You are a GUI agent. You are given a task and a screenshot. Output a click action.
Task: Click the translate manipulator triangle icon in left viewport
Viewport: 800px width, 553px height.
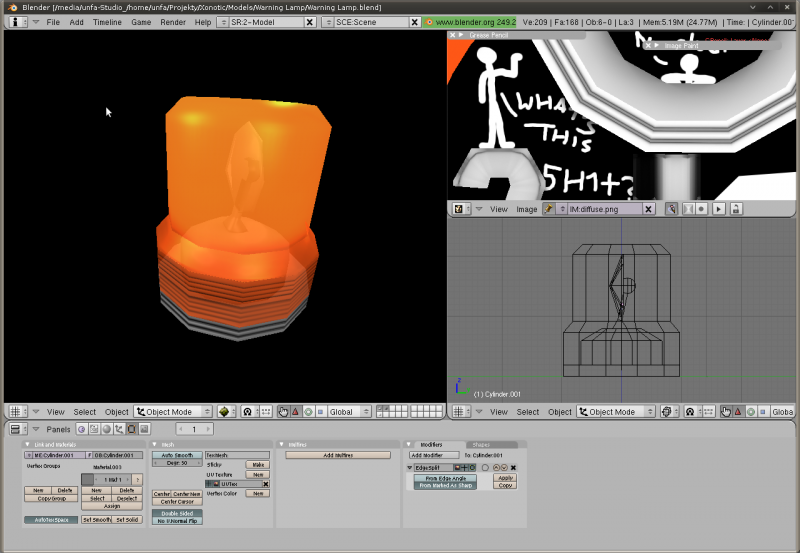click(296, 412)
